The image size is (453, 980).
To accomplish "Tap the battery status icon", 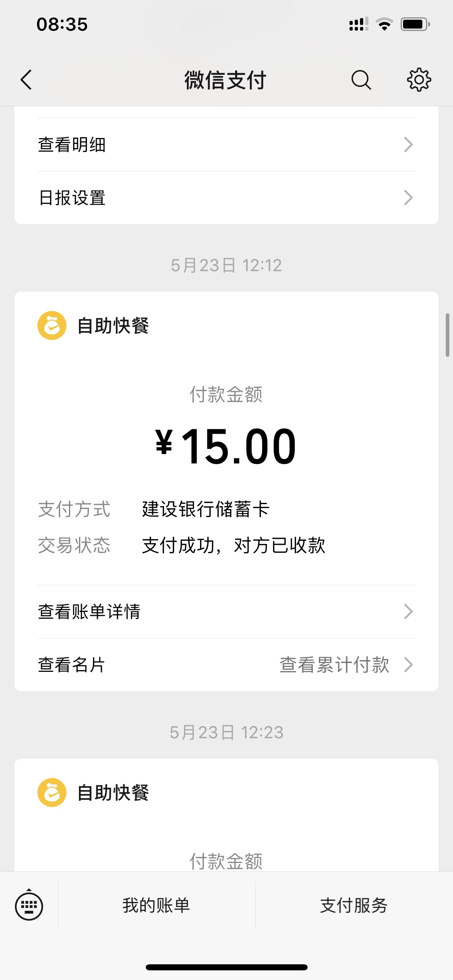I will (x=415, y=24).
